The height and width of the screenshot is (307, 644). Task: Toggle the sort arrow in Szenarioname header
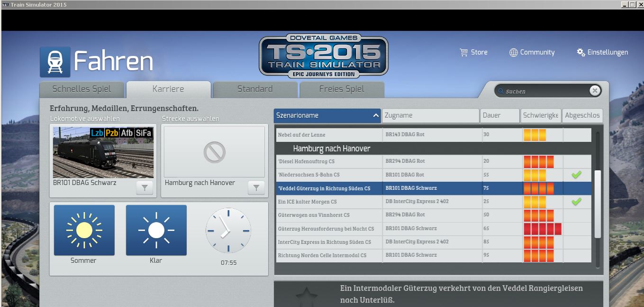click(x=376, y=115)
